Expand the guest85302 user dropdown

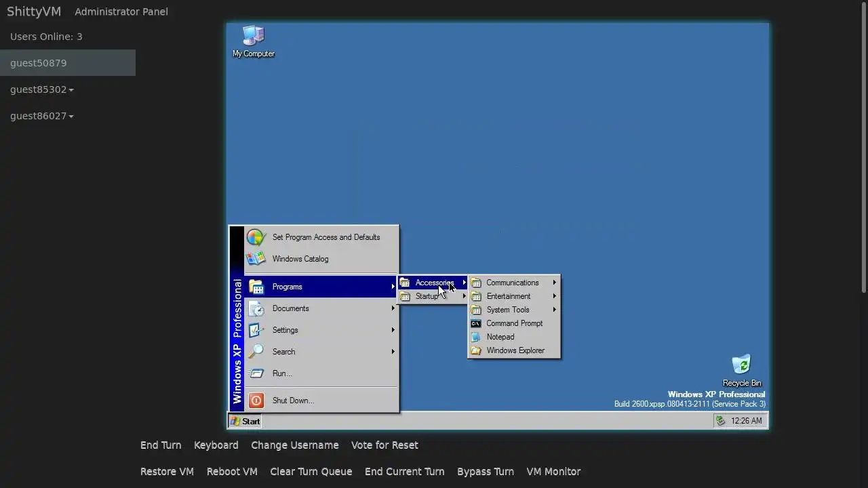tap(71, 90)
